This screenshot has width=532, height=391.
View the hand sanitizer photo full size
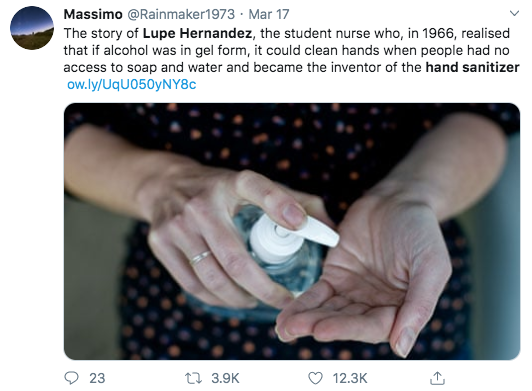click(292, 231)
